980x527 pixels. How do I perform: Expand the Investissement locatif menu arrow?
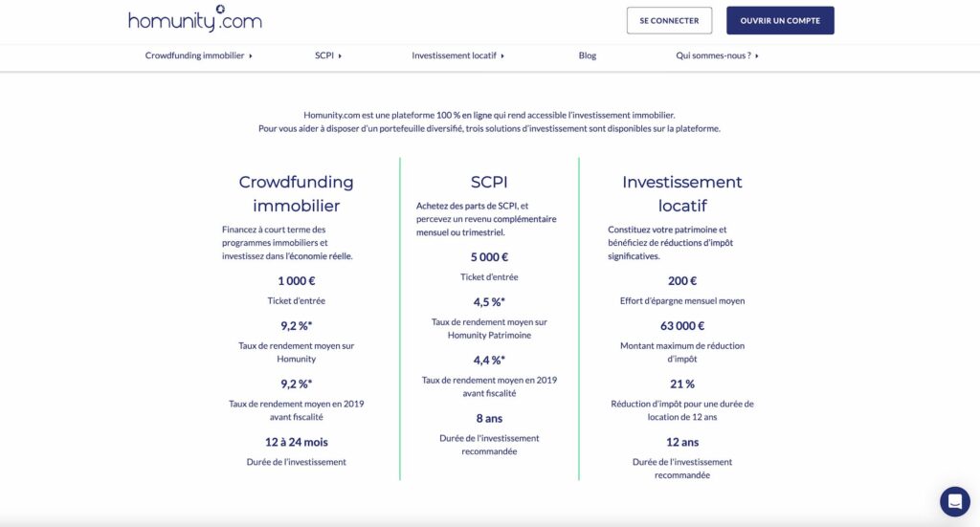click(502, 55)
